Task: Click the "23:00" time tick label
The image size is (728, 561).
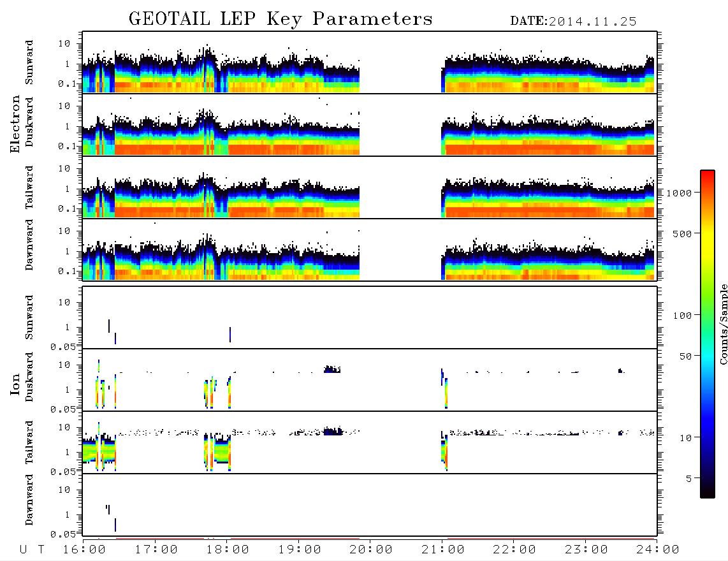Action: 586,550
